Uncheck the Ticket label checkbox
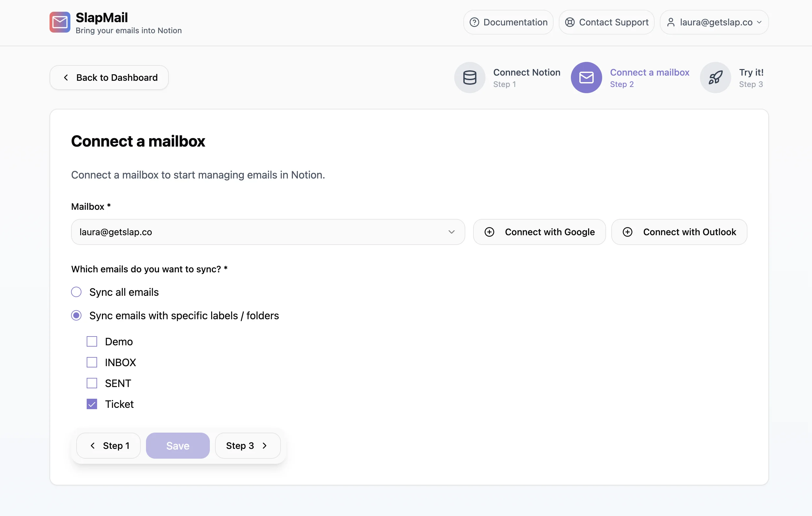812x516 pixels. [x=92, y=404]
